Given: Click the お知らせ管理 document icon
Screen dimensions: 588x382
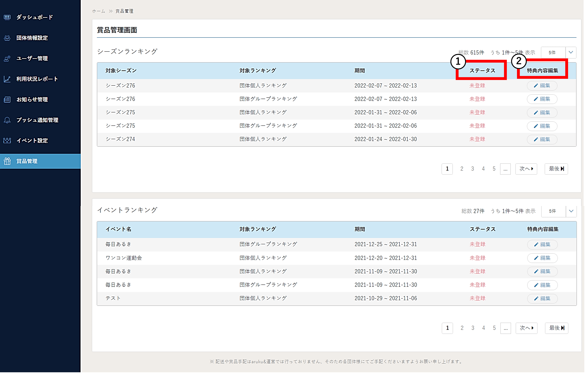Looking at the screenshot, I should pyautogui.click(x=7, y=100).
